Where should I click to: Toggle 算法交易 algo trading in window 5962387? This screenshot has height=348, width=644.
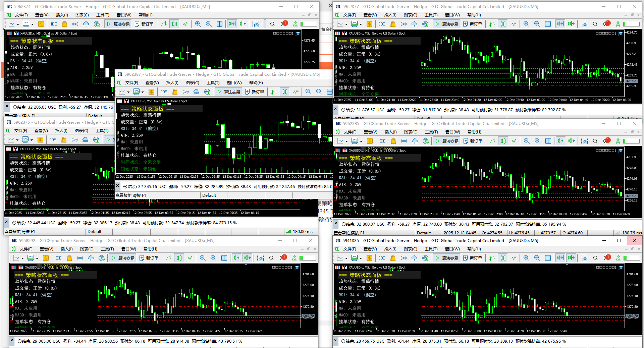(x=229, y=92)
